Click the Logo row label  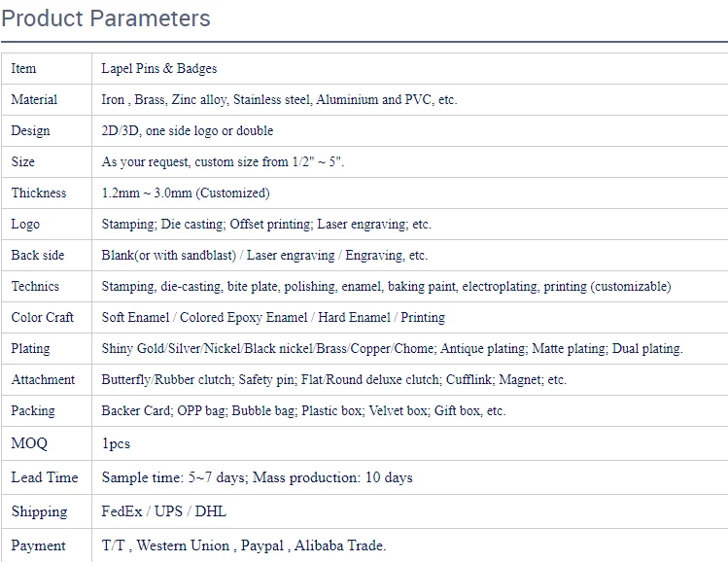pos(25,225)
